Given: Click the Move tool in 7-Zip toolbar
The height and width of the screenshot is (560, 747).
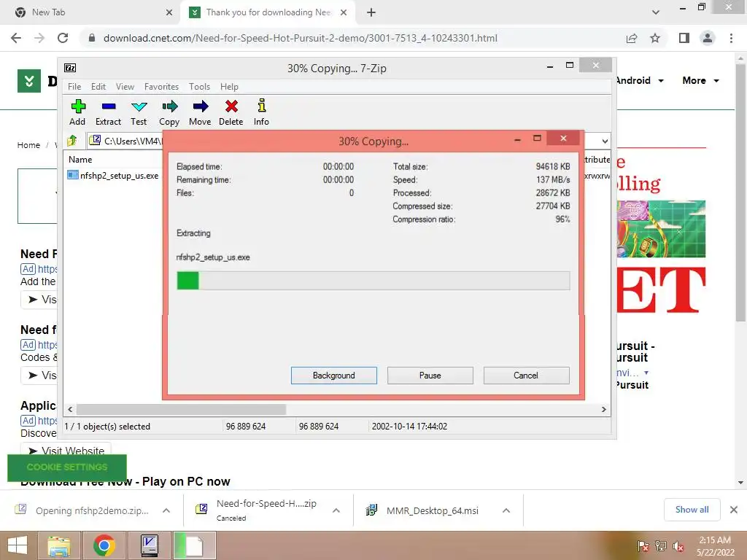Looking at the screenshot, I should (200, 112).
